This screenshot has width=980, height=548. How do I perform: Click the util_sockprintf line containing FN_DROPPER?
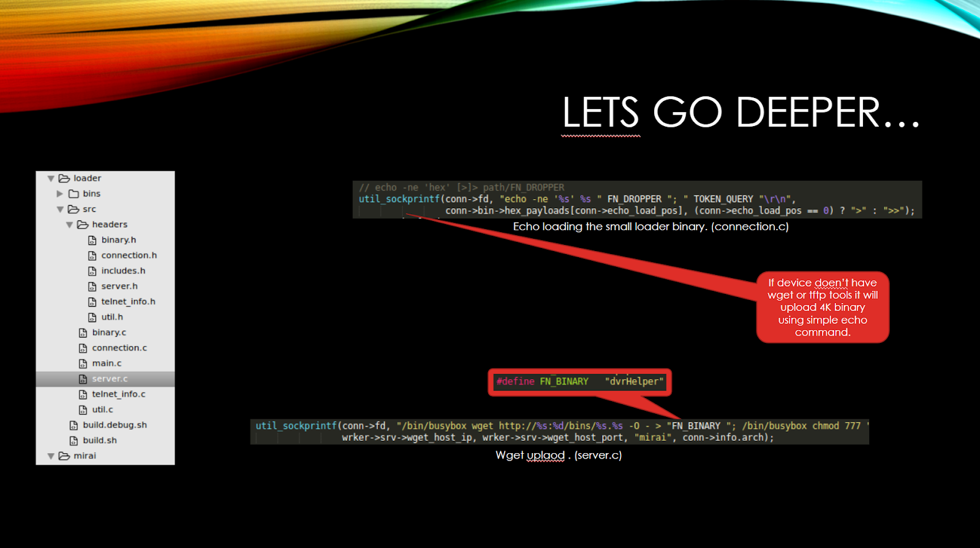click(577, 199)
